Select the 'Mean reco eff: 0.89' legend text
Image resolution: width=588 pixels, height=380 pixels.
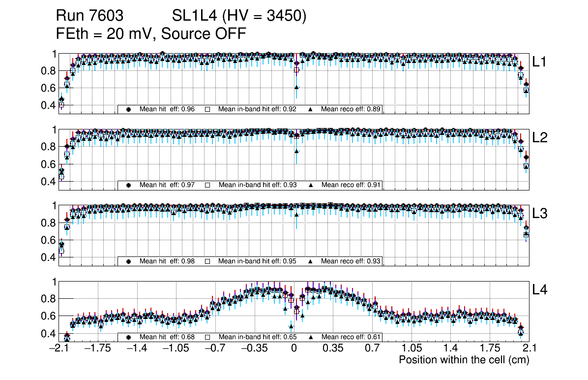351,109
